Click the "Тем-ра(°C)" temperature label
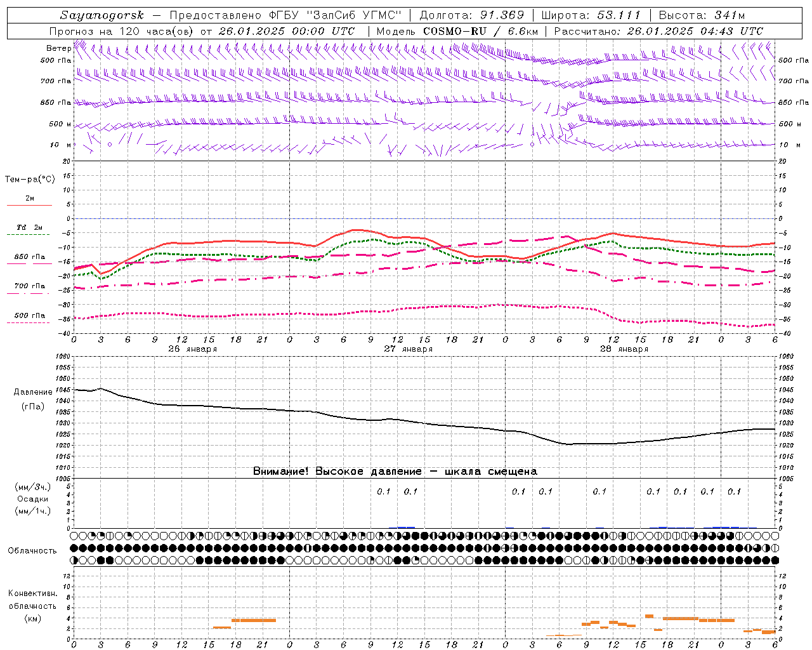The height and width of the screenshot is (650, 812). (30, 180)
